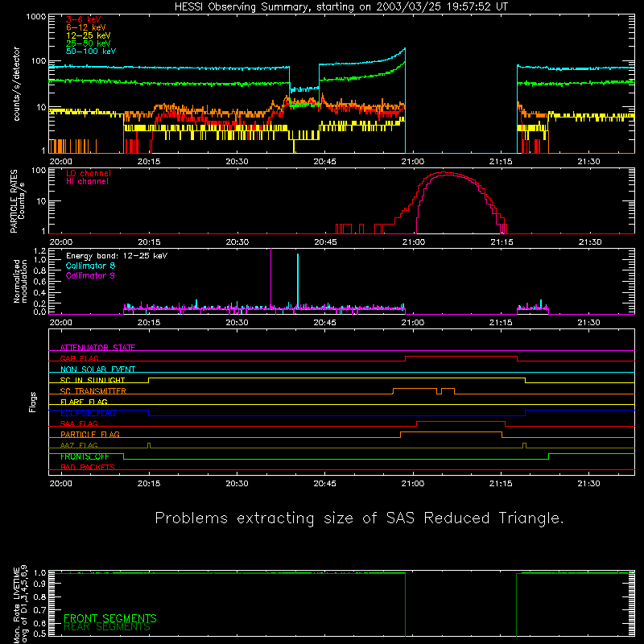Select the magenta Collimator 9 legend label
The image size is (644, 644).
(90, 275)
